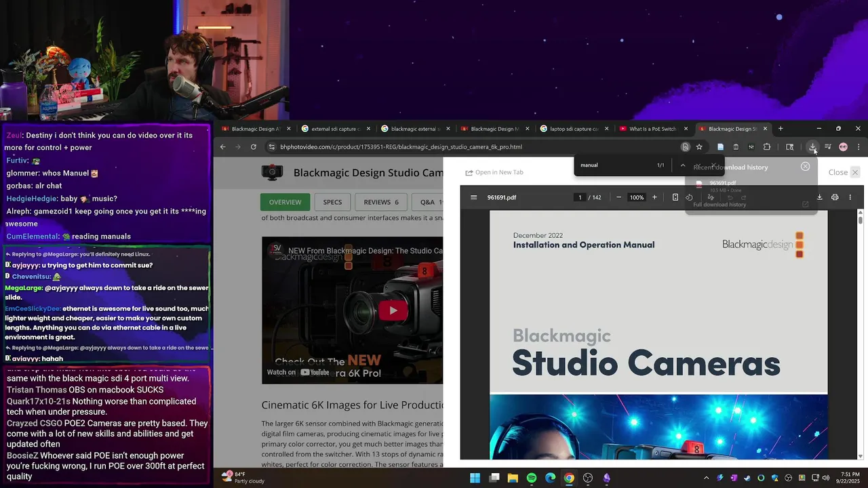Open the Chrome three-dot menu
This screenshot has height=488, width=868.
coord(859,147)
